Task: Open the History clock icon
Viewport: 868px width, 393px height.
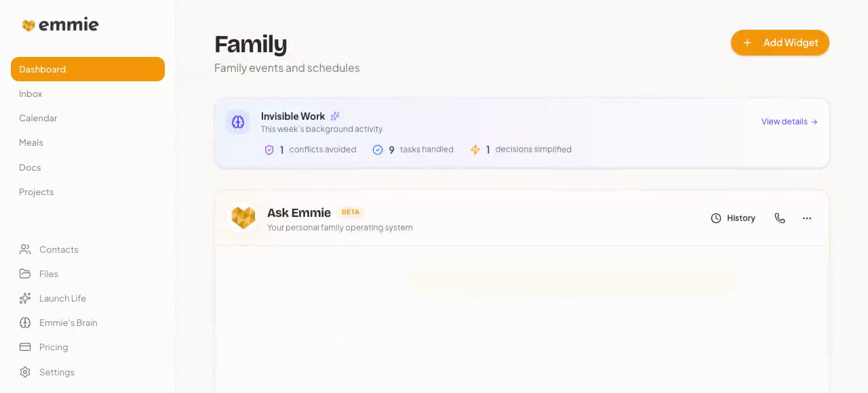Action: tap(716, 218)
